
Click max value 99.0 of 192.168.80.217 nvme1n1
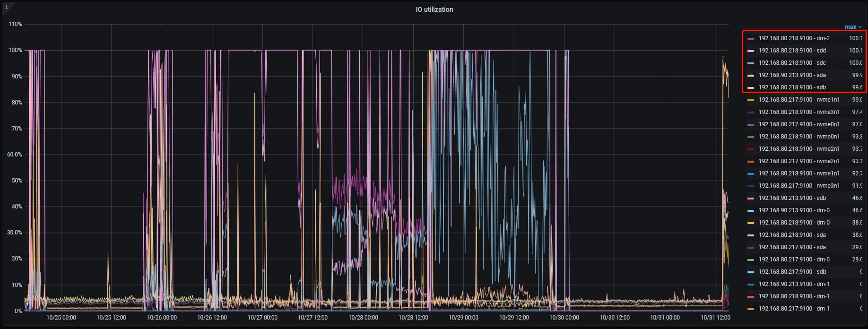pyautogui.click(x=857, y=100)
